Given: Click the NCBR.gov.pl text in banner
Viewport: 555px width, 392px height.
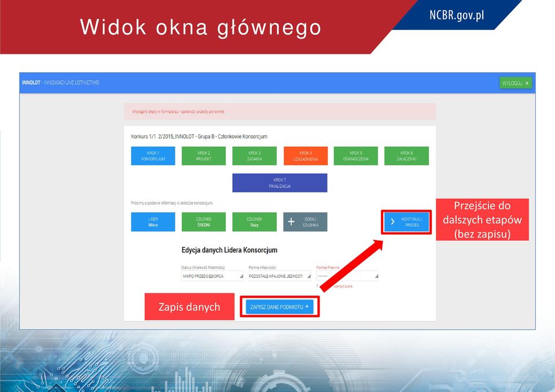Looking at the screenshot, I should (456, 15).
